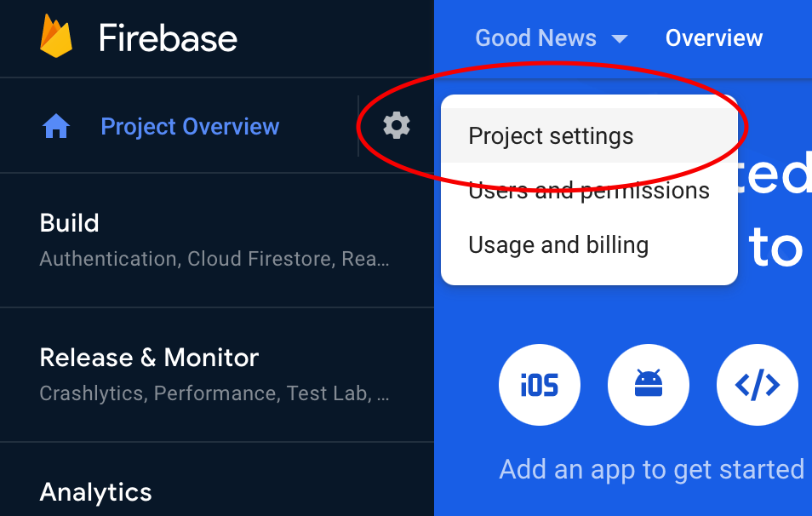Open the settings gear menu
812x516 pixels.
[x=396, y=124]
